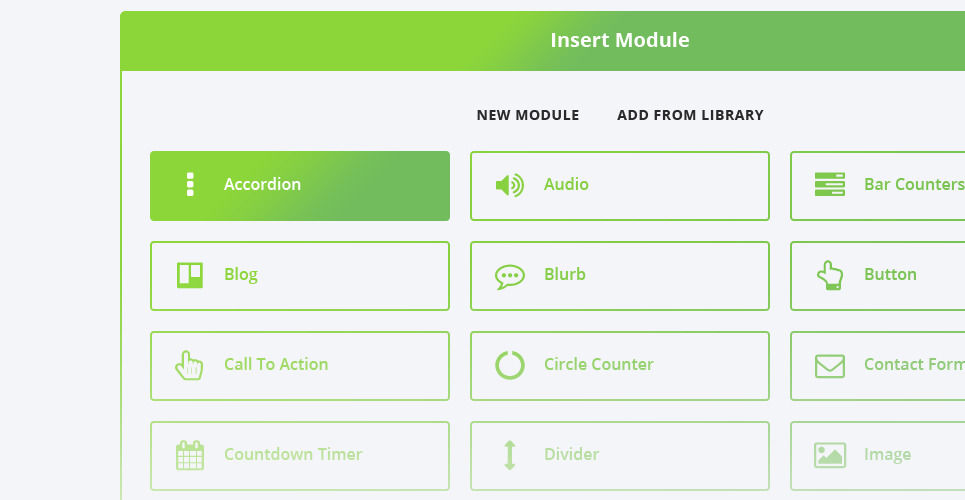This screenshot has height=500, width=965.
Task: Pick the Countdown Timer module label
Action: [x=293, y=455]
